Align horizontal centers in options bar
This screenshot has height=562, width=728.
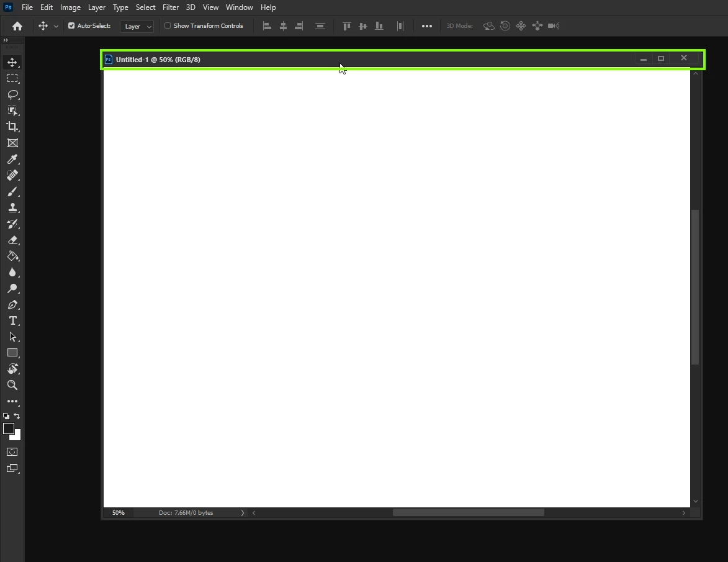(283, 26)
